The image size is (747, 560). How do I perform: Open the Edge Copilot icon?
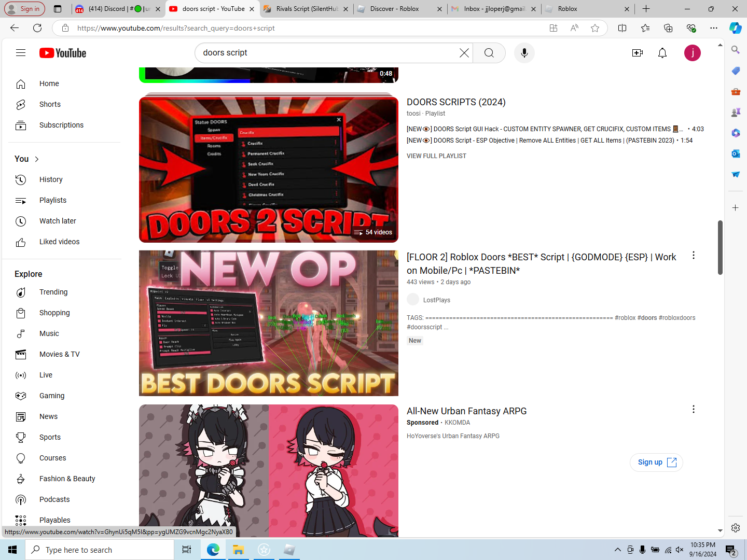click(x=735, y=28)
